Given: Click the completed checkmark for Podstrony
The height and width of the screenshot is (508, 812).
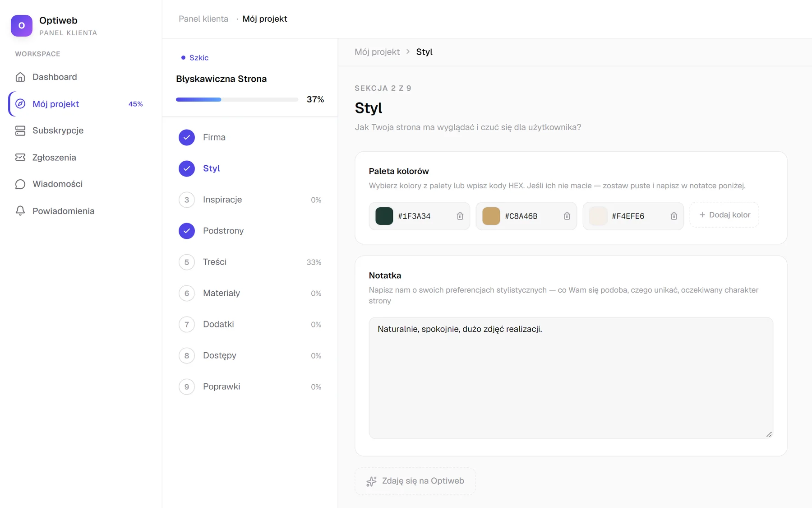Looking at the screenshot, I should tap(187, 231).
